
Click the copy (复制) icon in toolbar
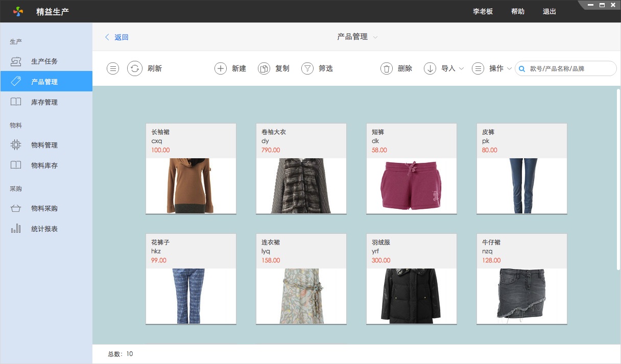264,68
